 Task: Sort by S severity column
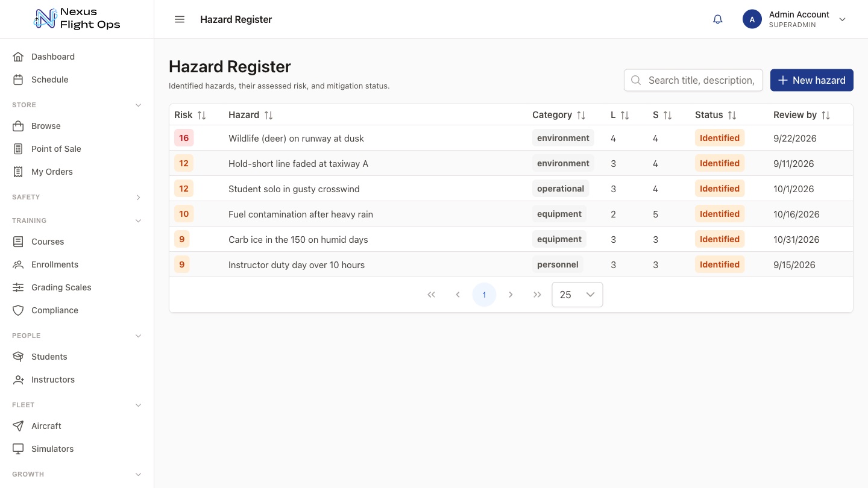click(668, 115)
